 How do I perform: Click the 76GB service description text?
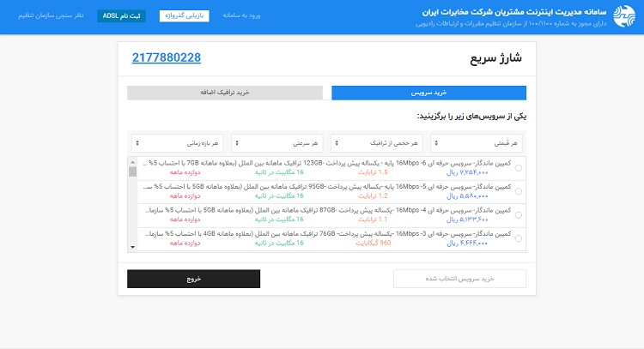click(329, 234)
